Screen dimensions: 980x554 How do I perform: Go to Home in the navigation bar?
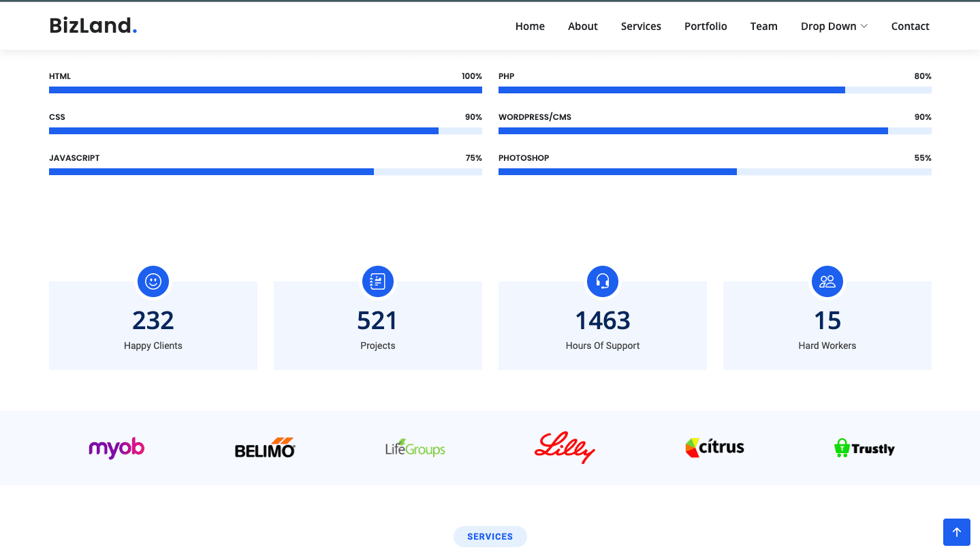coord(530,26)
